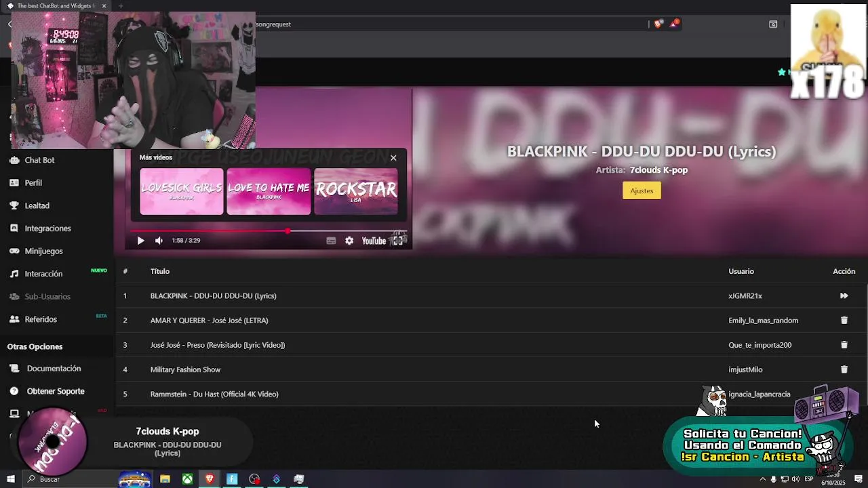Open the Lovesick Girls suggested video

pos(182,192)
